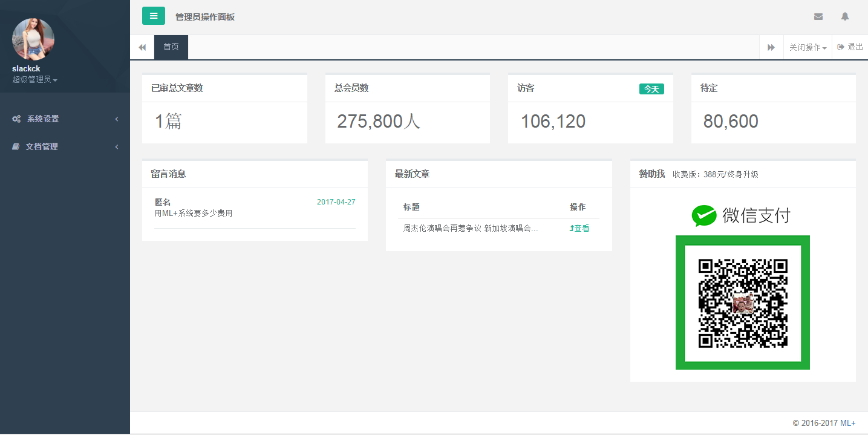Open the notification bell icon

point(845,17)
